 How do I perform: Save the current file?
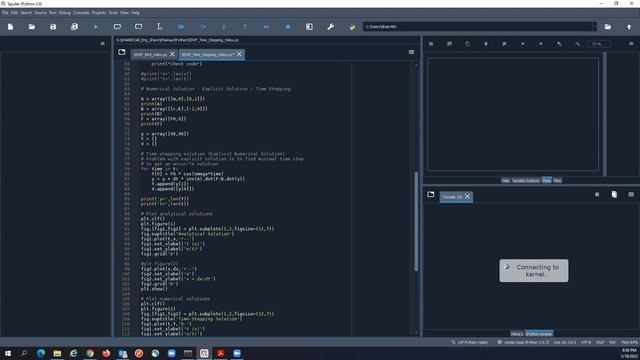coord(53,27)
